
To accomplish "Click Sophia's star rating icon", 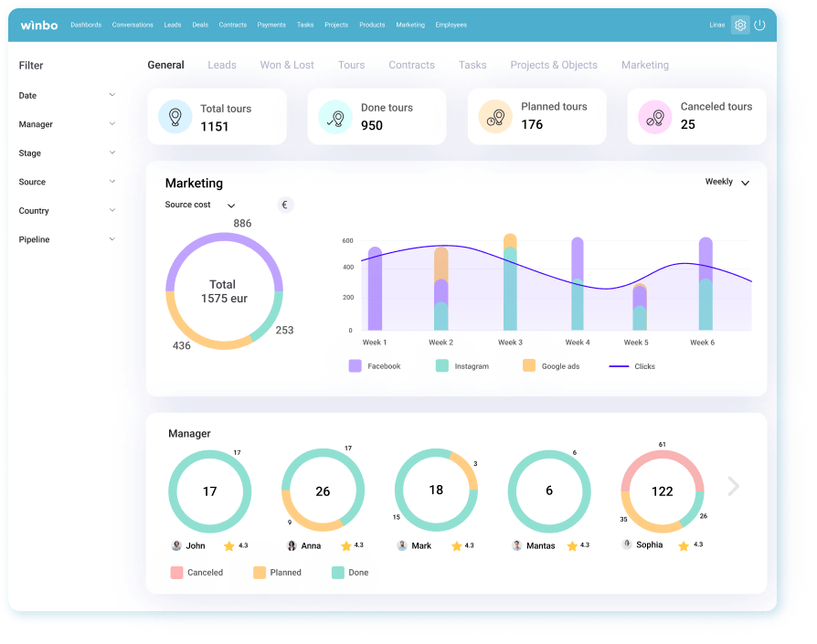I will [x=684, y=545].
